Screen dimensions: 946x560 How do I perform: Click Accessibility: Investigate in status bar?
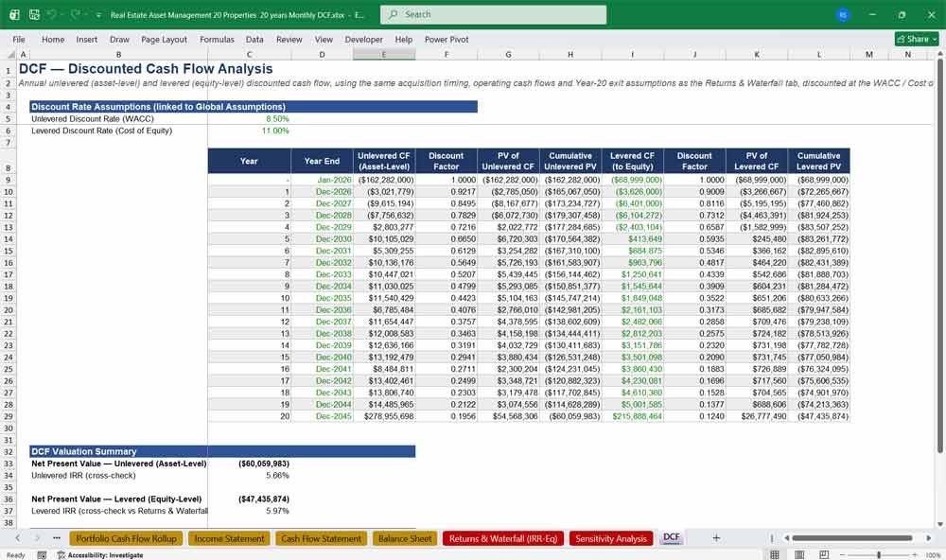[100, 554]
